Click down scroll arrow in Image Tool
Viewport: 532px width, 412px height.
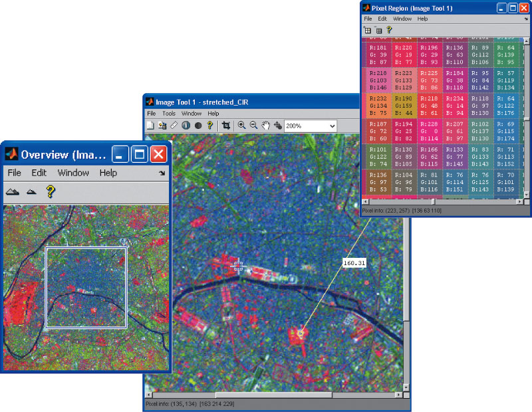(406, 387)
